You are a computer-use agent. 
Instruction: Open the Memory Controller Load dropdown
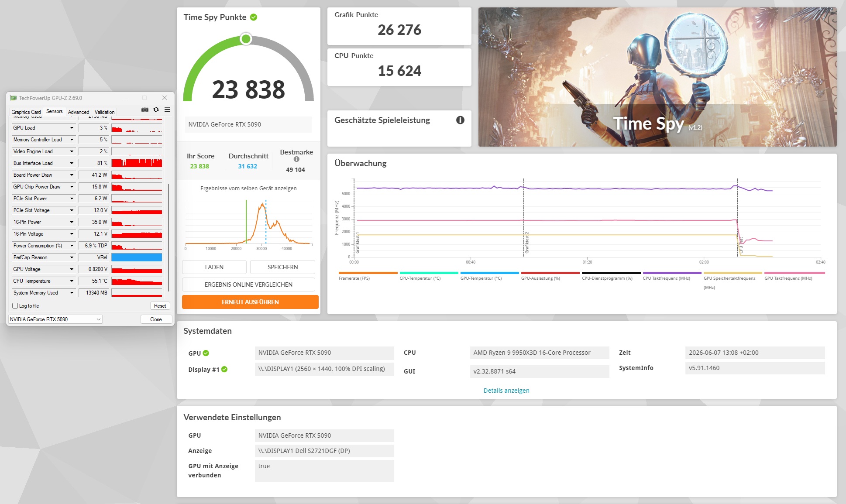point(72,140)
